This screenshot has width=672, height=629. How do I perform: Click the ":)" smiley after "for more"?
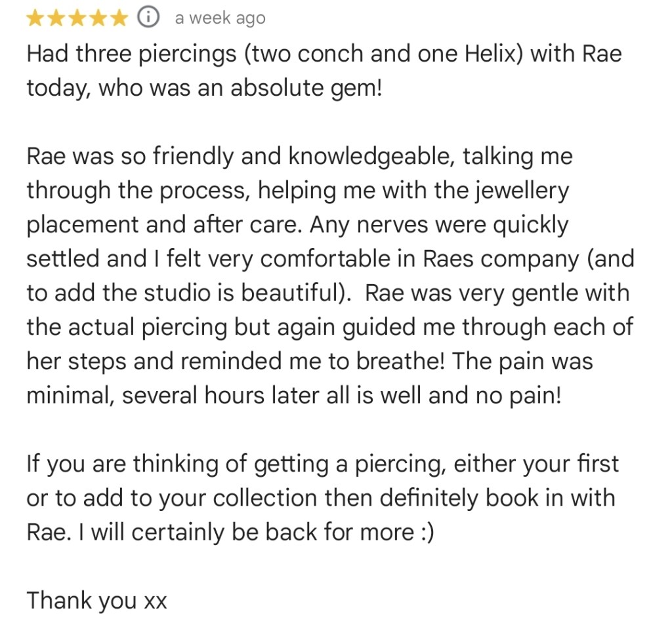425,531
